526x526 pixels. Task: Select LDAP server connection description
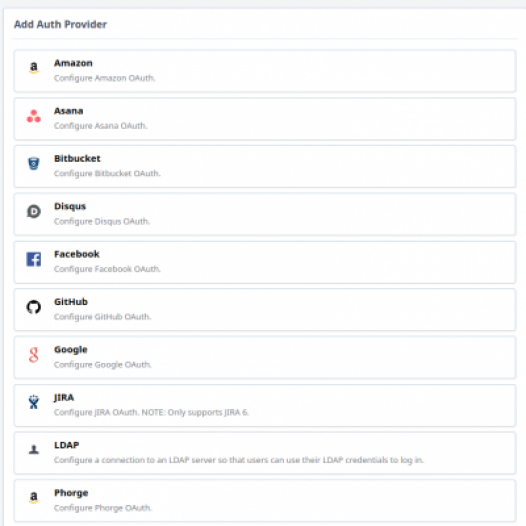pyautogui.click(x=239, y=460)
